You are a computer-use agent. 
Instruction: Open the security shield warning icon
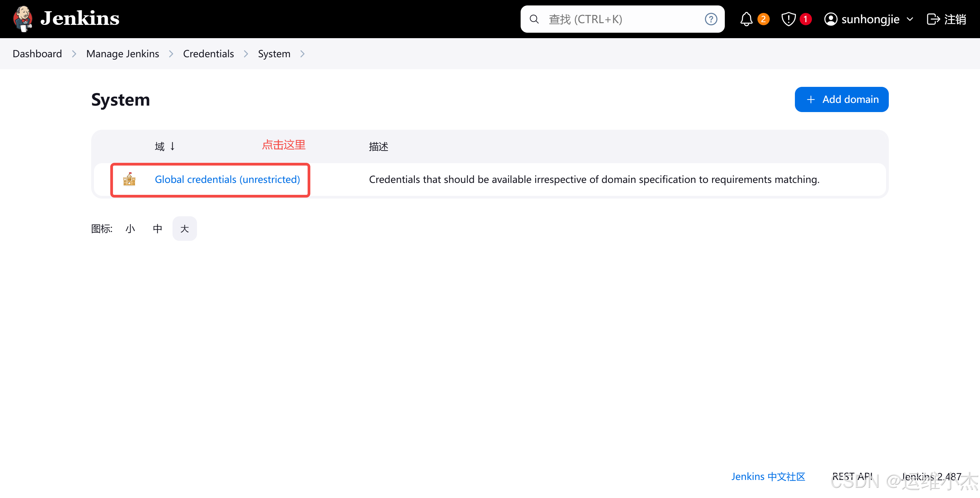click(788, 19)
